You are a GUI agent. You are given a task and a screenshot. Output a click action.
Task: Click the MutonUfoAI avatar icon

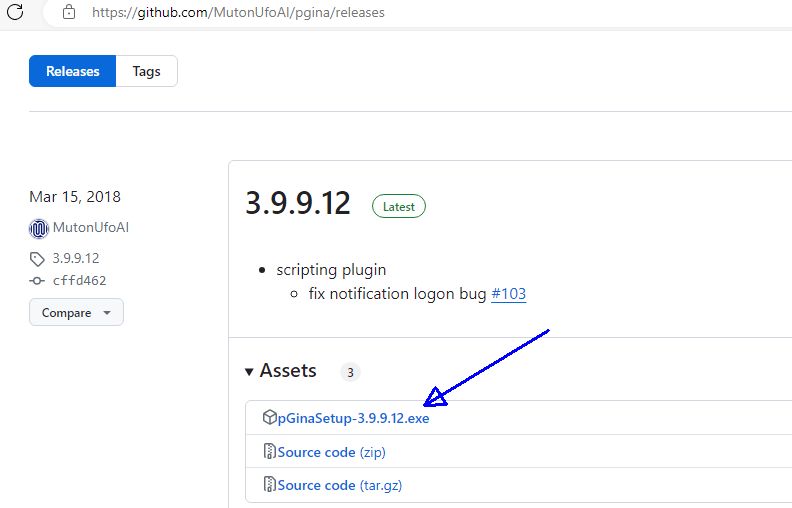point(39,228)
